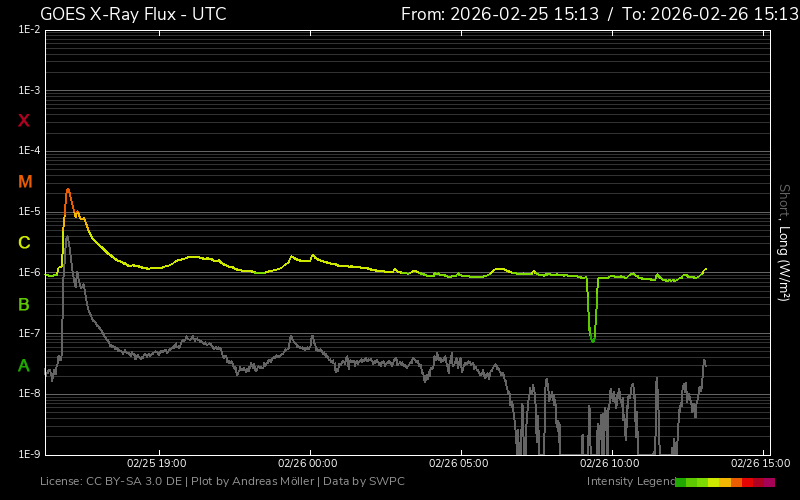Click the green A flare class label

[x=24, y=366]
